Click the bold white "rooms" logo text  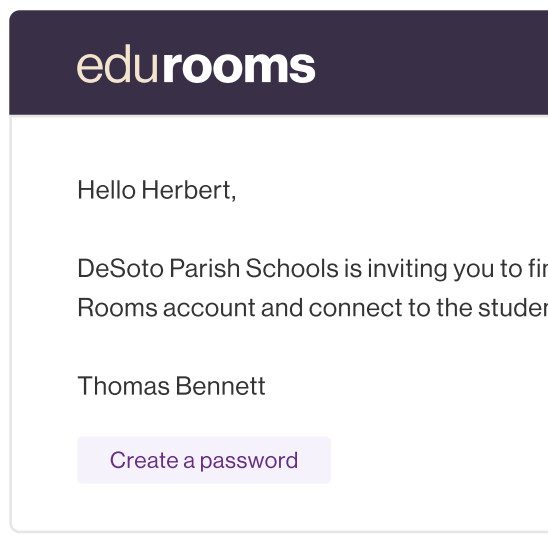click(x=239, y=67)
